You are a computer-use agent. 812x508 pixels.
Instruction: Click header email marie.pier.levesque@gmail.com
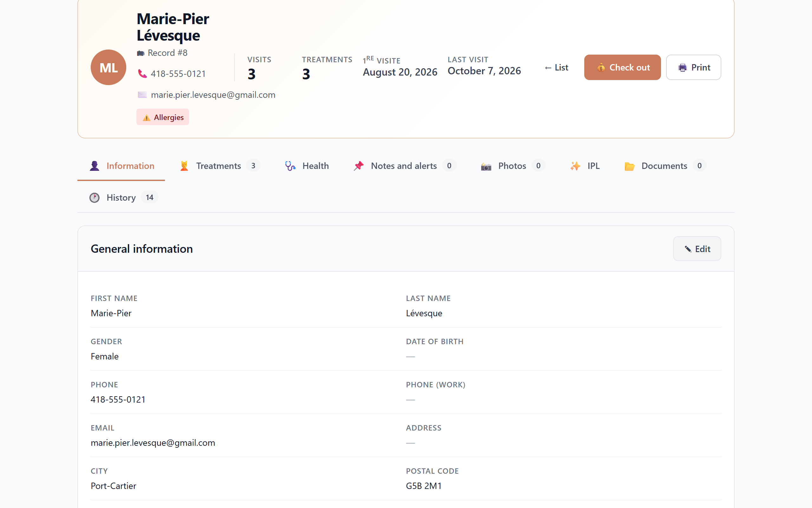213,95
